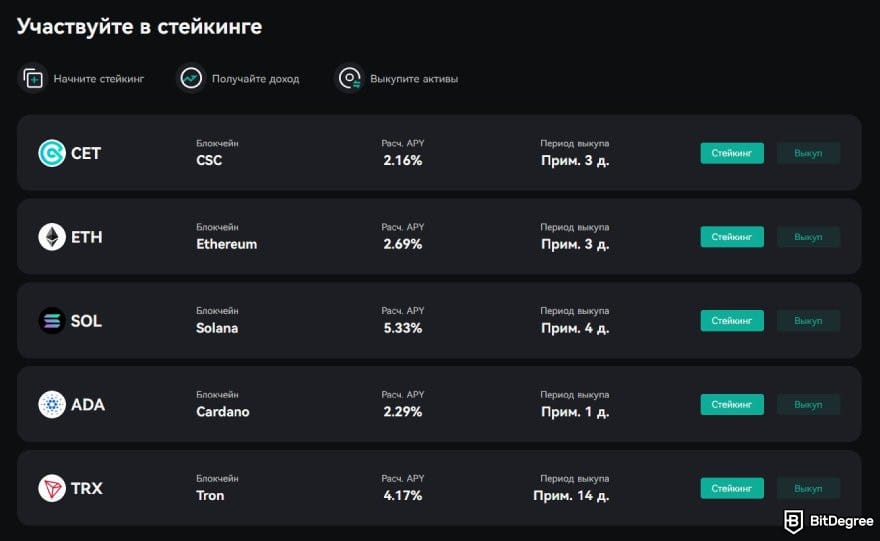Click the 'Начните стейкинг' label

coord(99,79)
